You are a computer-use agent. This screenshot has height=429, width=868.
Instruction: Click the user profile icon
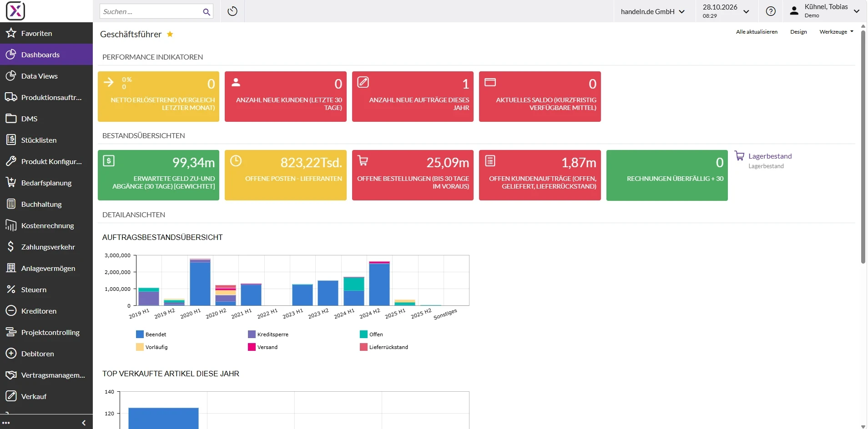pyautogui.click(x=794, y=11)
